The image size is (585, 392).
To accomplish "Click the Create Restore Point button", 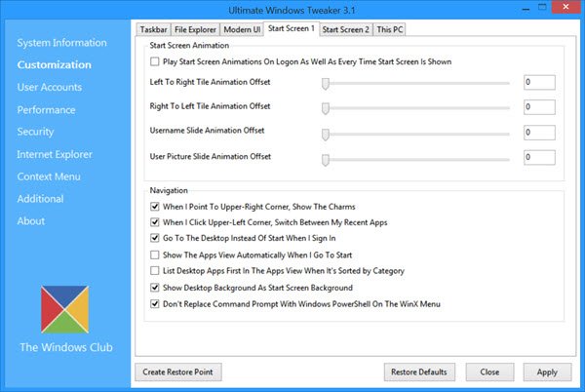I will point(178,372).
